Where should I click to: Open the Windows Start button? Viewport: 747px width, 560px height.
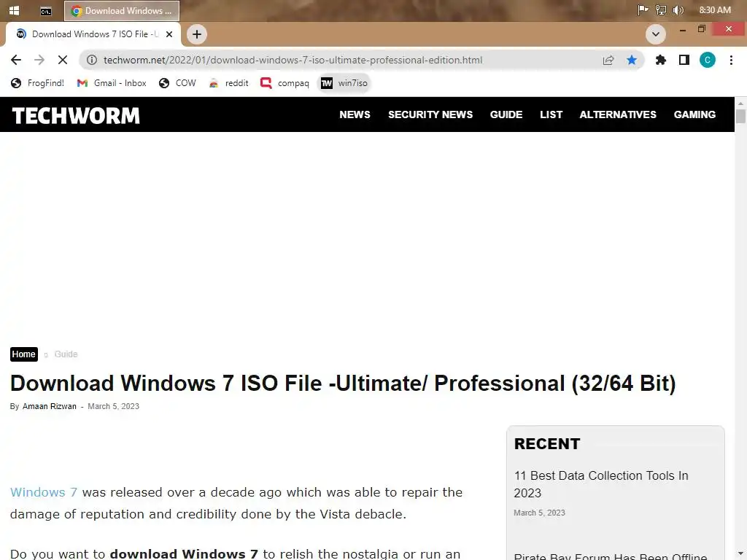coord(15,10)
